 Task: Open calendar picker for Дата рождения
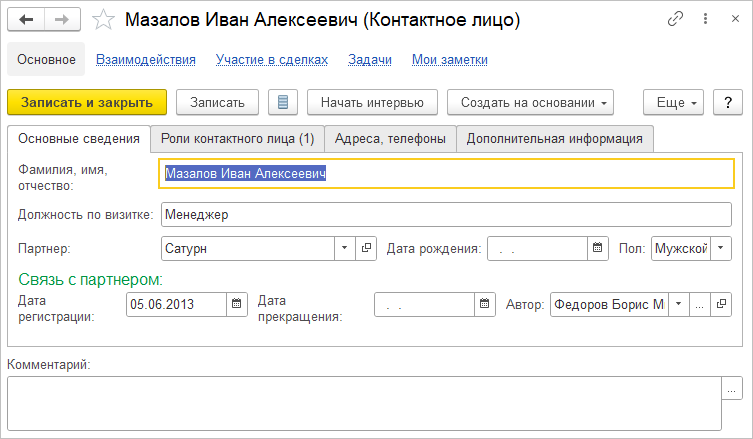pyautogui.click(x=598, y=248)
